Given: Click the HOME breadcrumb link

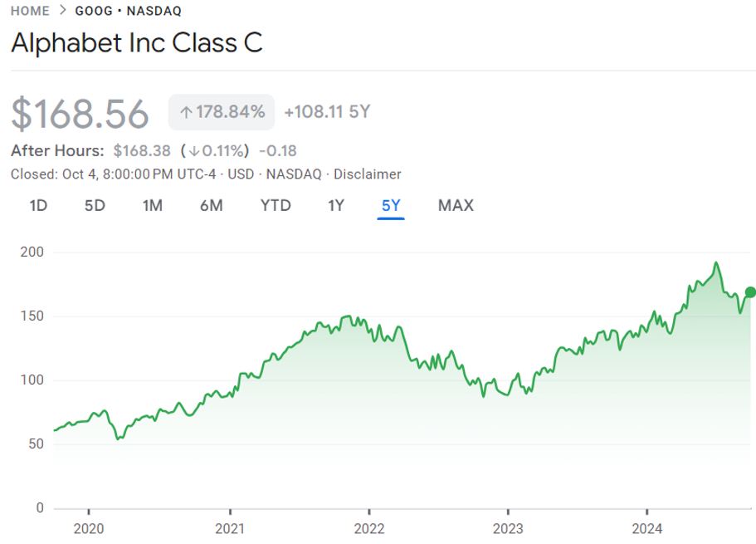Looking at the screenshot, I should pyautogui.click(x=30, y=12).
